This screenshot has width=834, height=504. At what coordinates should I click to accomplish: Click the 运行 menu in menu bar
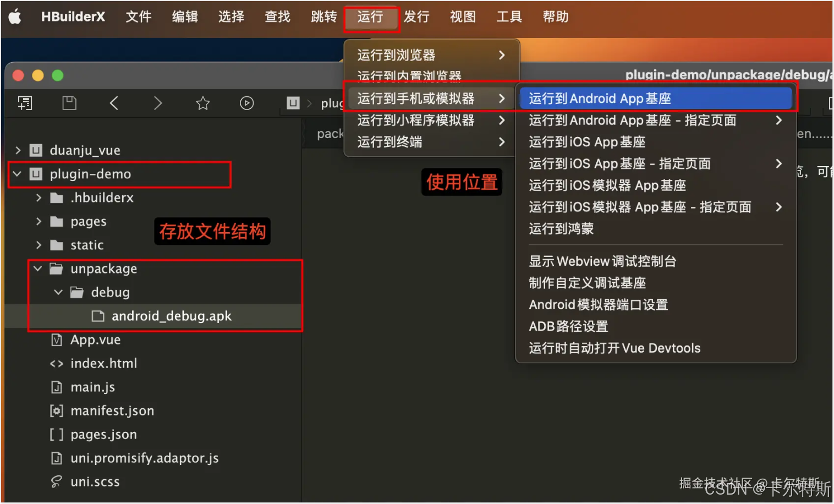370,17
